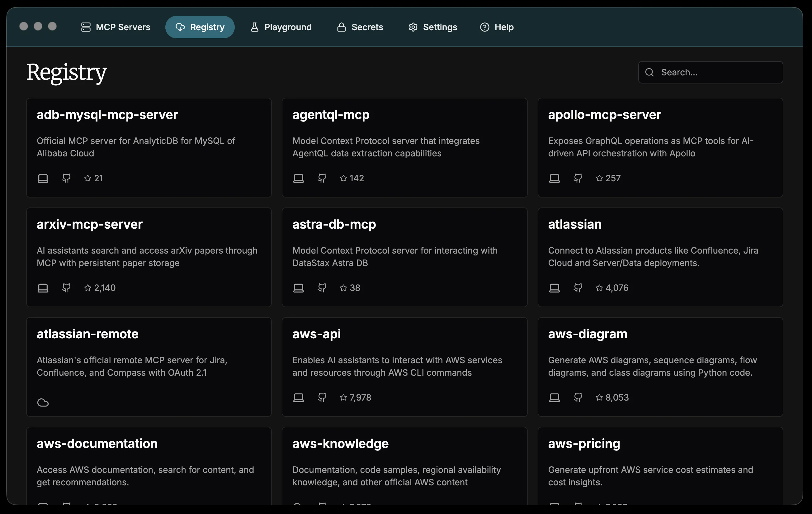Click the GitHub icon on apollo-mcp-server card

tap(578, 178)
